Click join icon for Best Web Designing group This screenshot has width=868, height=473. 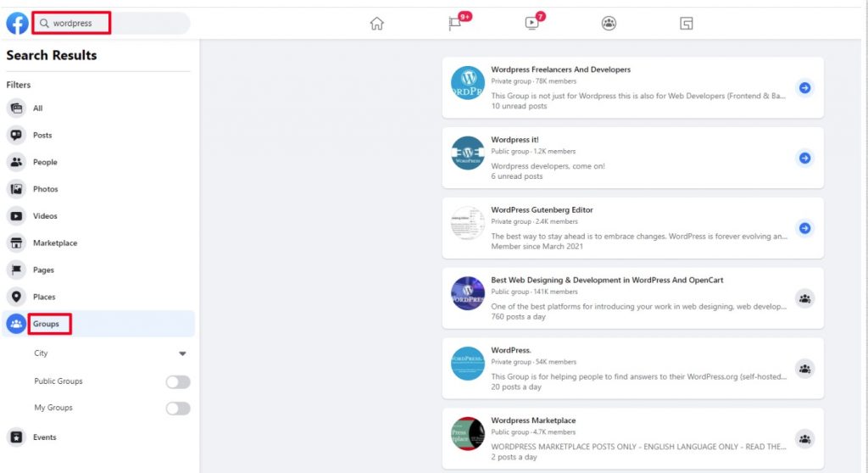click(804, 298)
